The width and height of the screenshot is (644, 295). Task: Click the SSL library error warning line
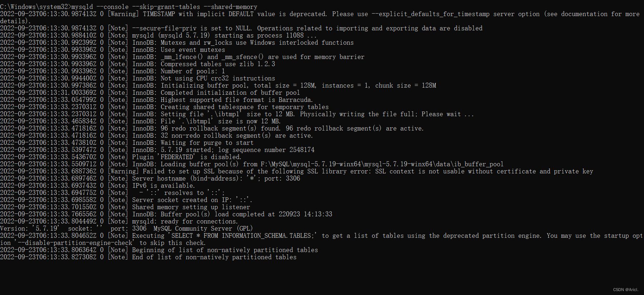click(x=297, y=171)
